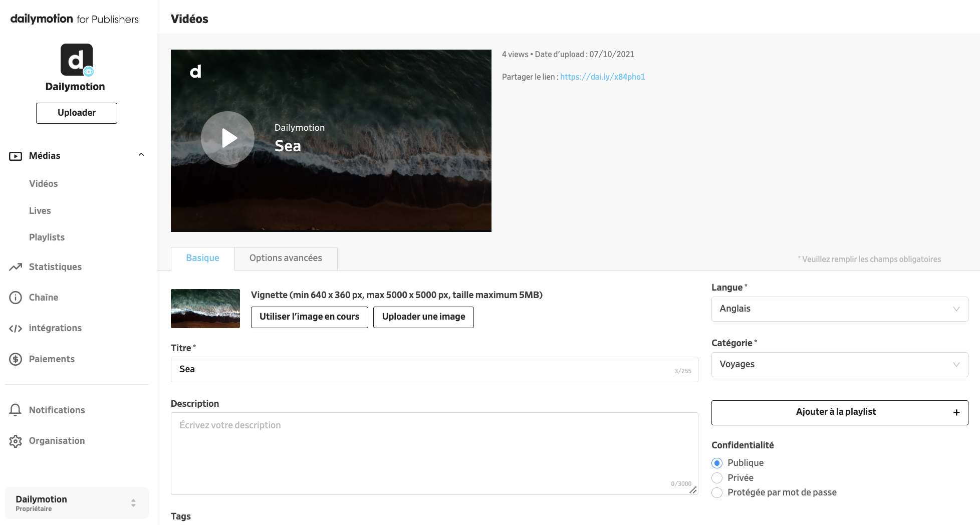Open Lives in the sidebar

click(x=40, y=211)
